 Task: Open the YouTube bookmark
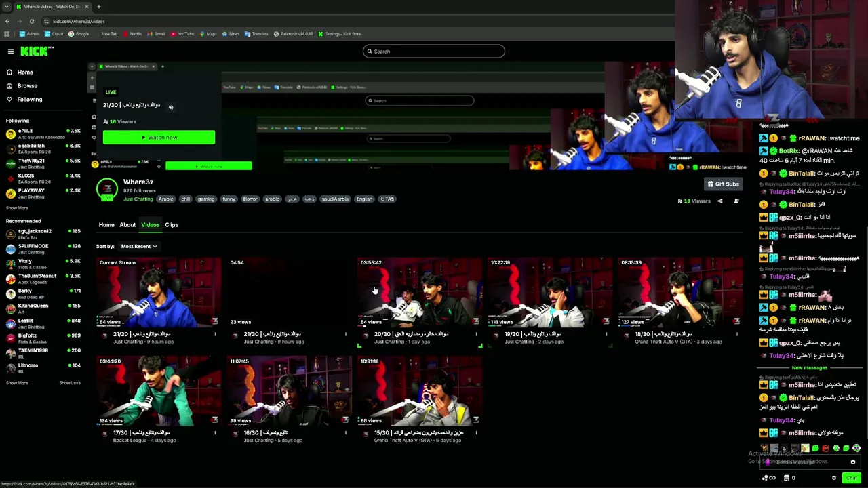[182, 34]
